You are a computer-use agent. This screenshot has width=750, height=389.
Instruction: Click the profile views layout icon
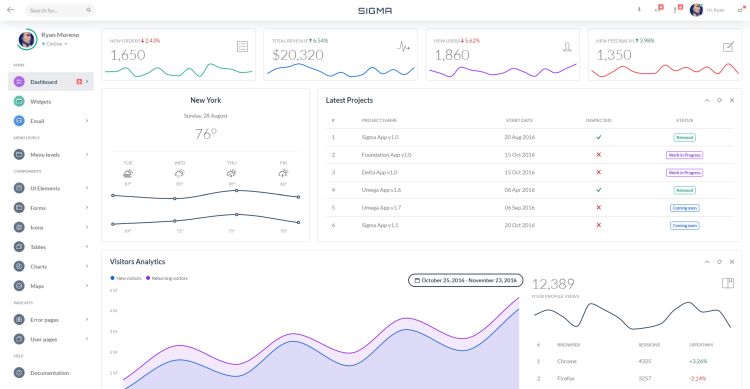[728, 283]
